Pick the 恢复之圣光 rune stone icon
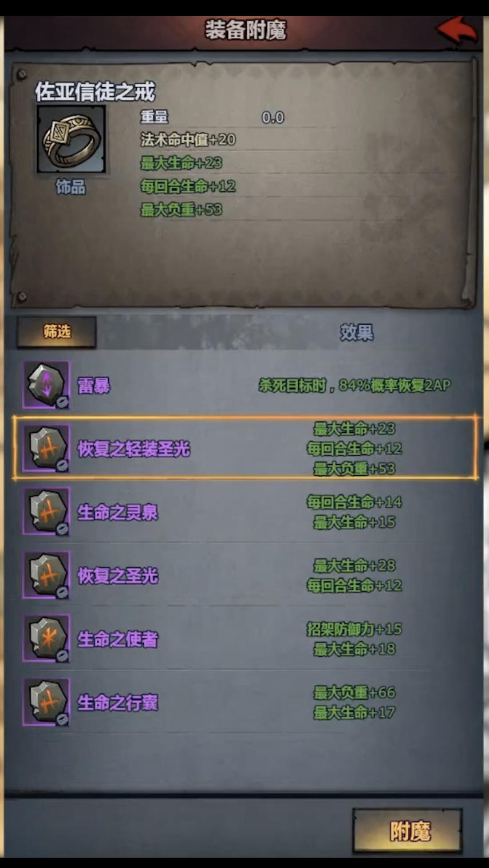The image size is (489, 868). [x=46, y=575]
